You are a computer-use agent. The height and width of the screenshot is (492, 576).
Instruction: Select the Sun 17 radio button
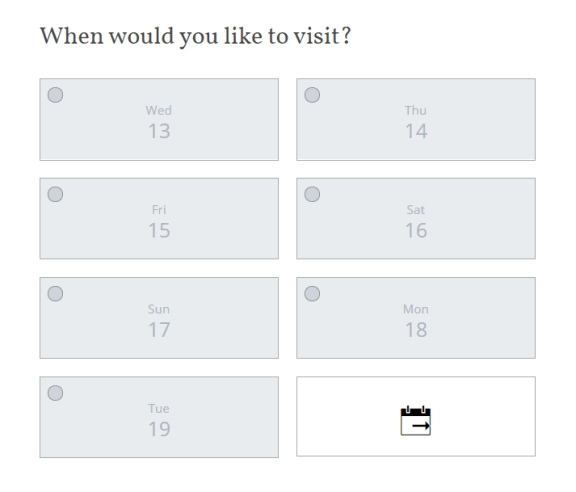coord(55,294)
